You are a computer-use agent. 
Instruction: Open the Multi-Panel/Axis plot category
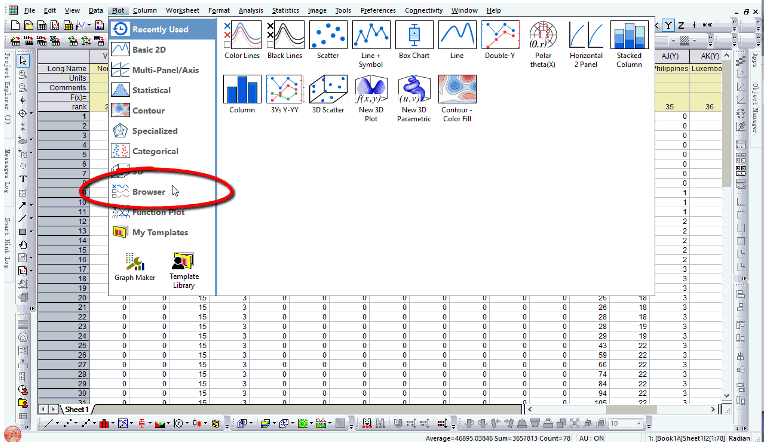click(162, 70)
